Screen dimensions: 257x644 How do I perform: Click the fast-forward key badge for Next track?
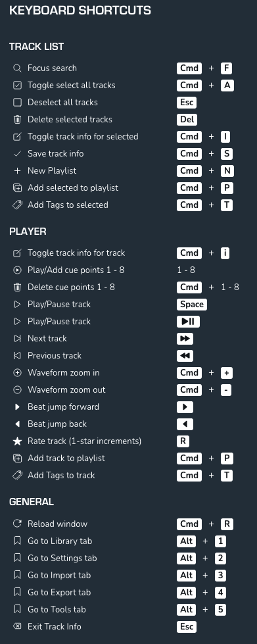pos(185,339)
